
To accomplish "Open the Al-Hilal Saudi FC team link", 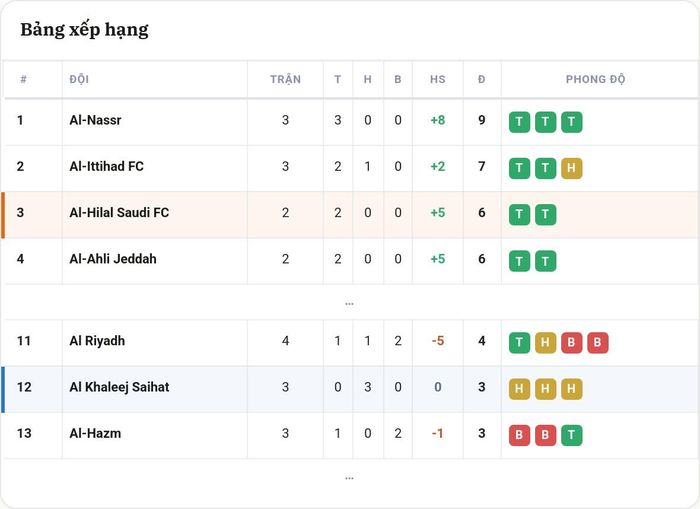I will pos(119,213).
